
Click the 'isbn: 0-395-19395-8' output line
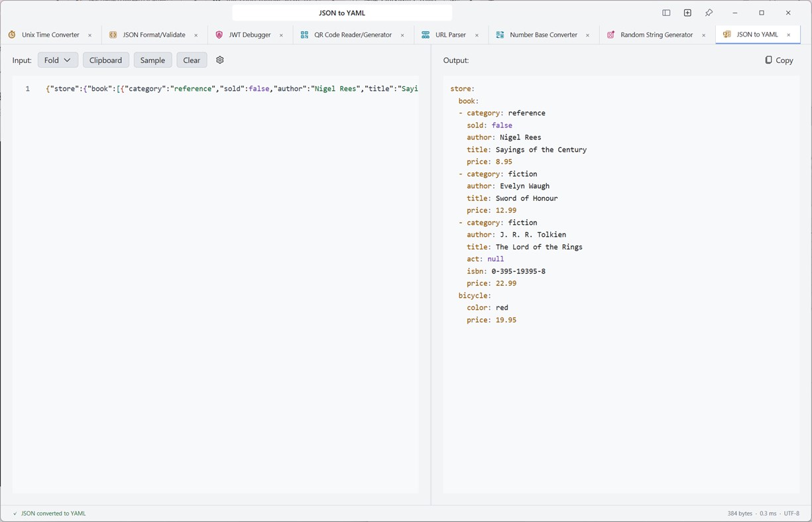[506, 271]
